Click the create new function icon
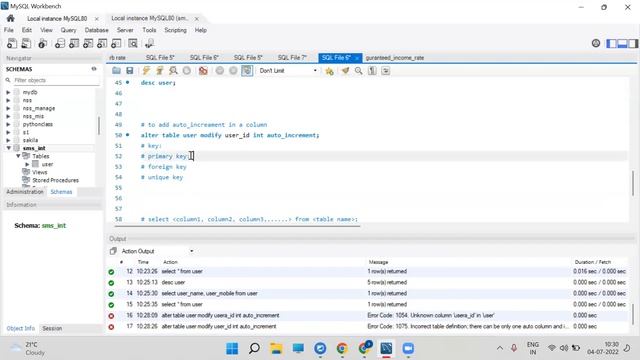 pyautogui.click(x=116, y=43)
